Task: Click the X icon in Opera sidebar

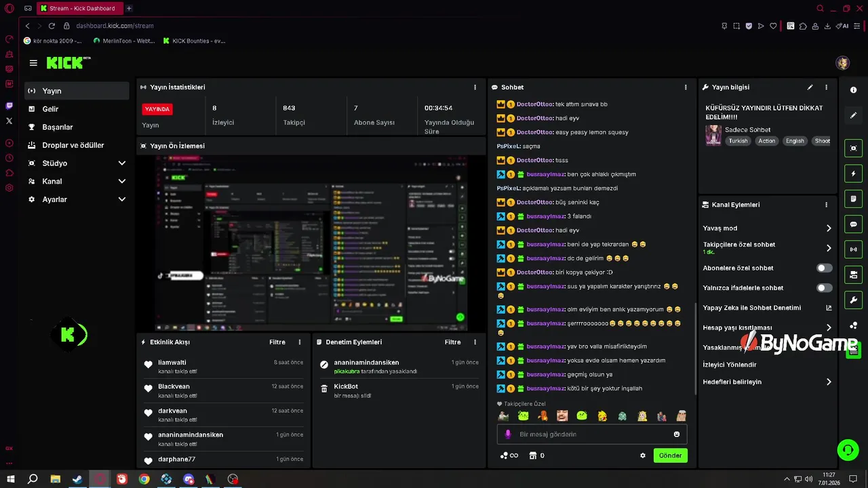Action: pos(9,121)
